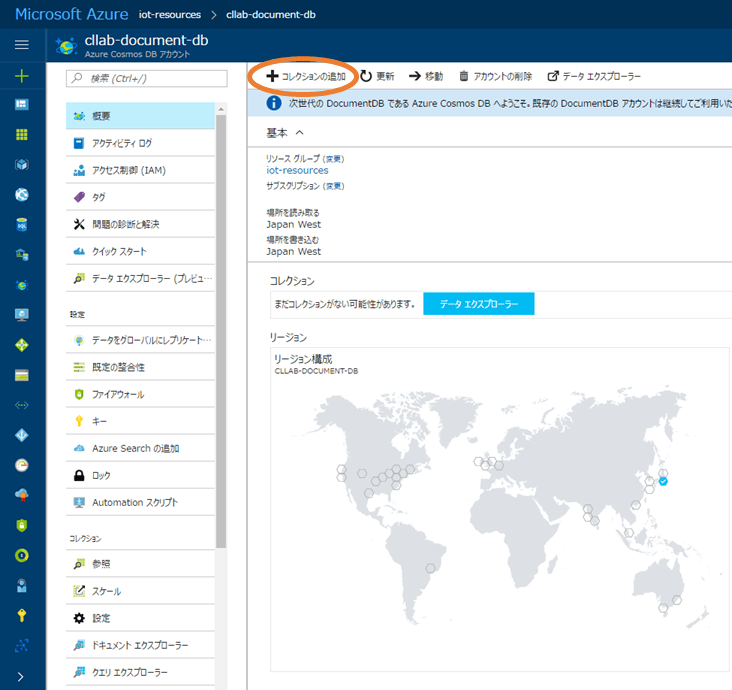Focus the 検索 (Ctrl+/) search box
This screenshot has width=732, height=690.
[x=147, y=78]
